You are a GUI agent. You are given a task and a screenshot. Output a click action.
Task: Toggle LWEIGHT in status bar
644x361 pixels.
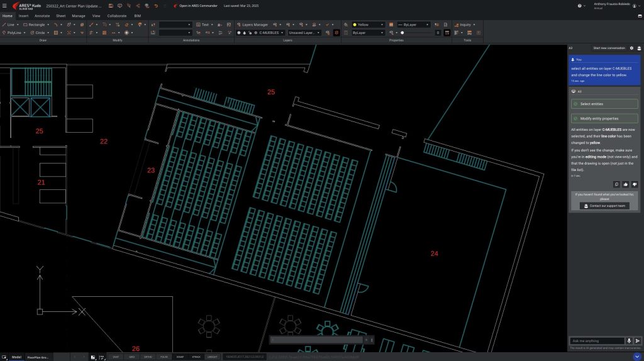[213, 357]
